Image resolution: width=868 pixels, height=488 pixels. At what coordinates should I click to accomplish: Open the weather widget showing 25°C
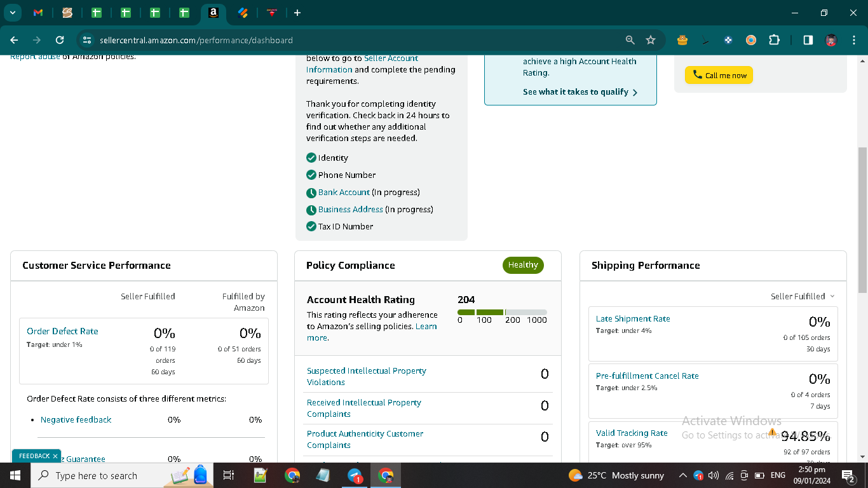[616, 475]
